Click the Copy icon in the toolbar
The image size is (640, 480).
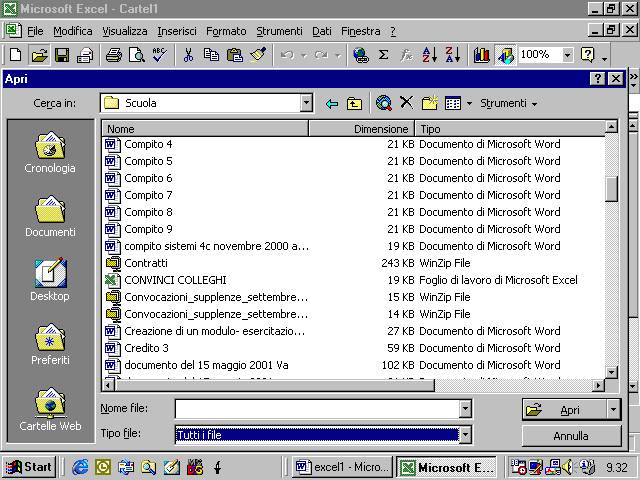(211, 54)
